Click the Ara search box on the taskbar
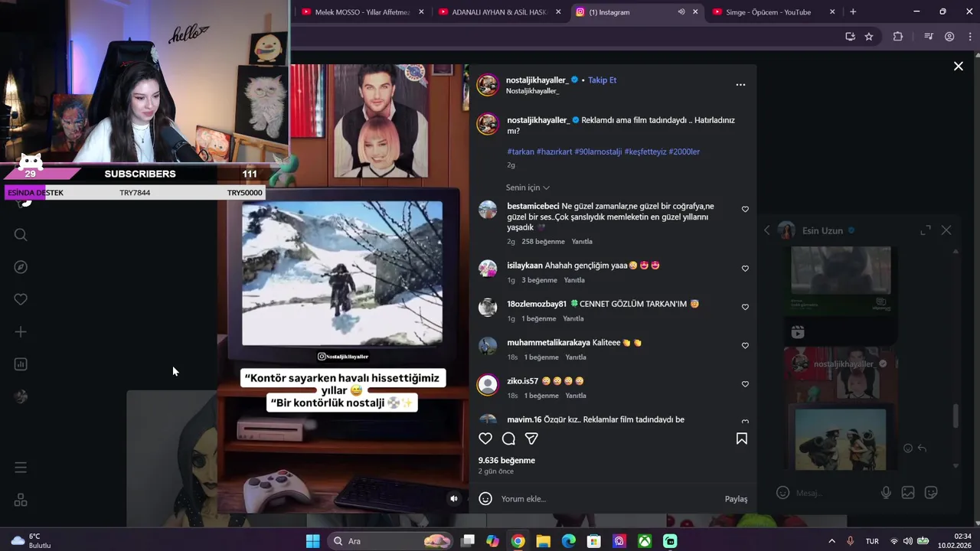 [x=390, y=541]
